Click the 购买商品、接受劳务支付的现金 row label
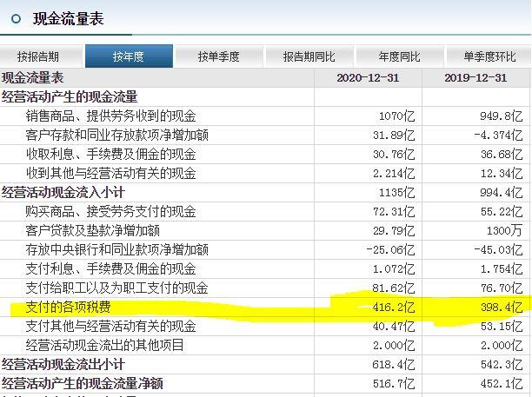 pos(110,212)
